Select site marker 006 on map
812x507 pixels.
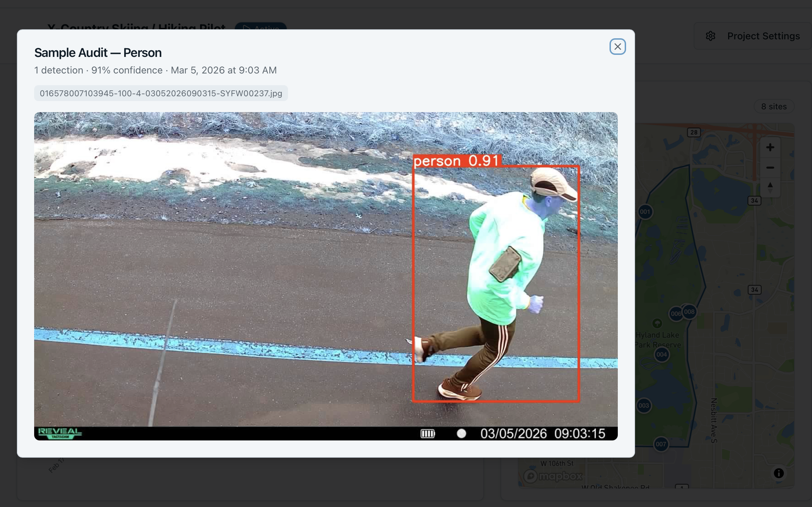[x=675, y=314]
